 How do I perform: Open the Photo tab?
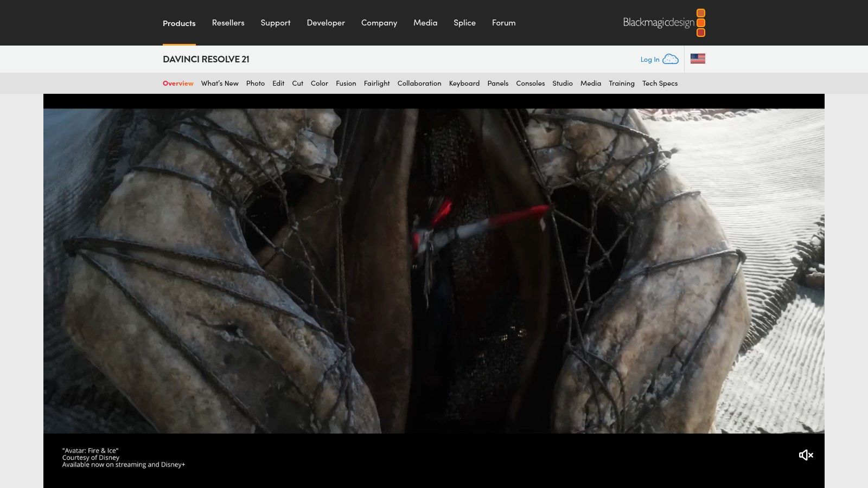click(256, 84)
